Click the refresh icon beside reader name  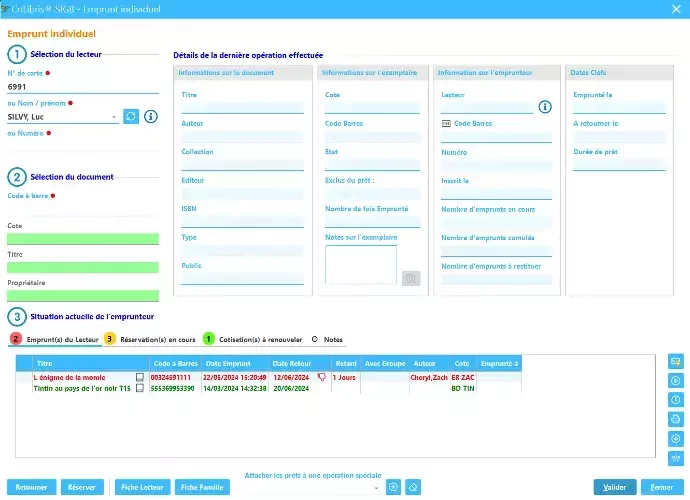point(131,117)
